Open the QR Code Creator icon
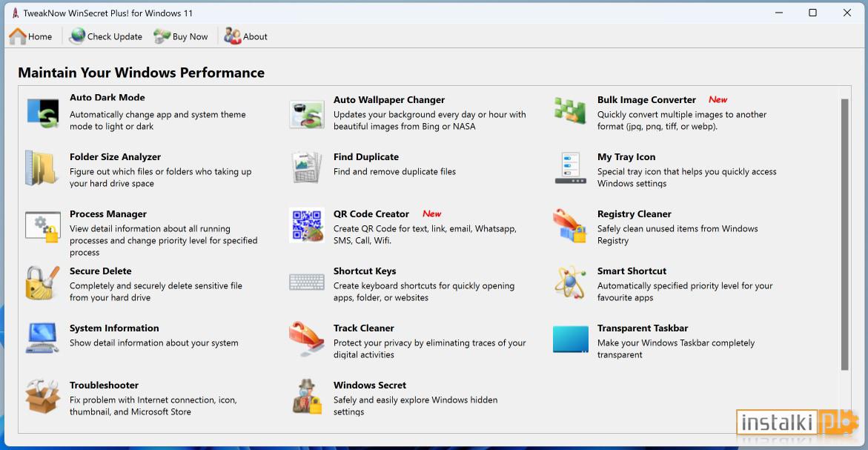The image size is (868, 450). [x=307, y=225]
